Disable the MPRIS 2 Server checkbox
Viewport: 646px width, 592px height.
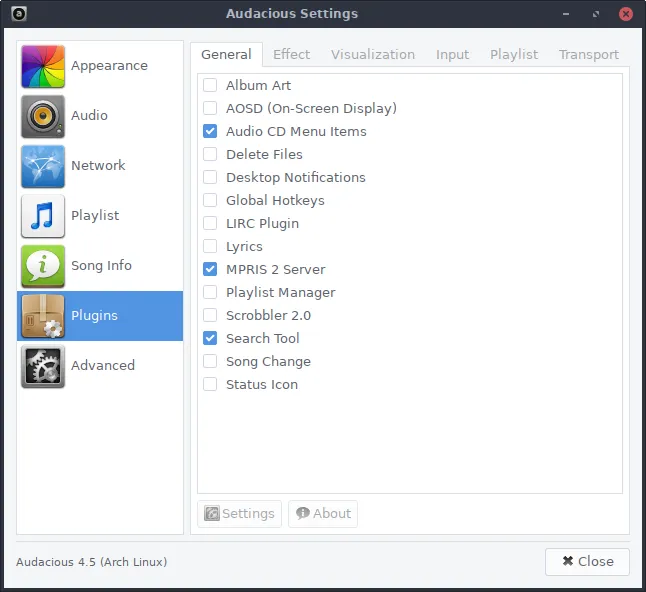pyautogui.click(x=210, y=270)
